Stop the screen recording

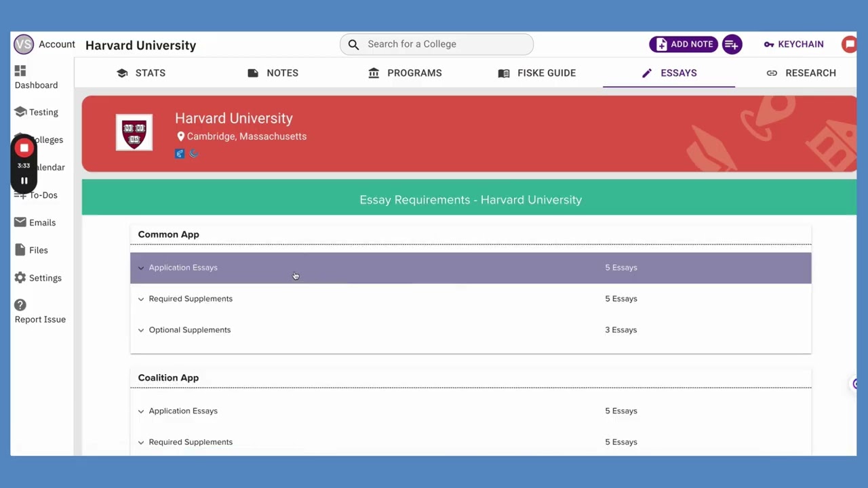pos(24,148)
